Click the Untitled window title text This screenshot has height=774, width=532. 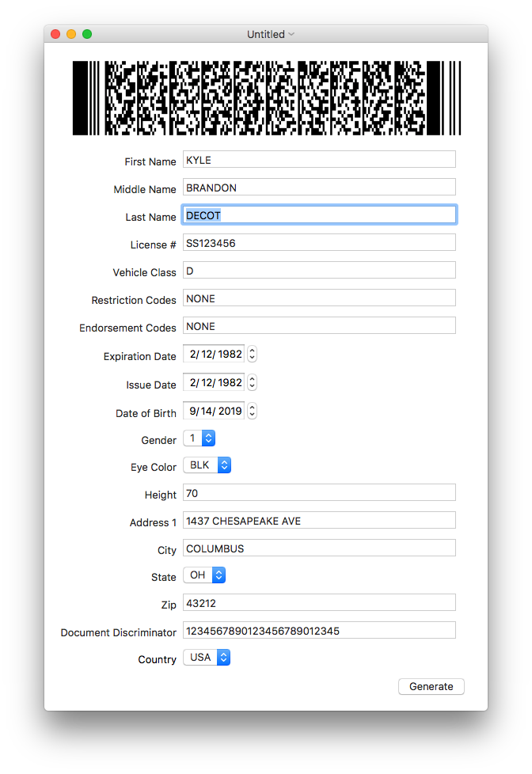tap(266, 34)
